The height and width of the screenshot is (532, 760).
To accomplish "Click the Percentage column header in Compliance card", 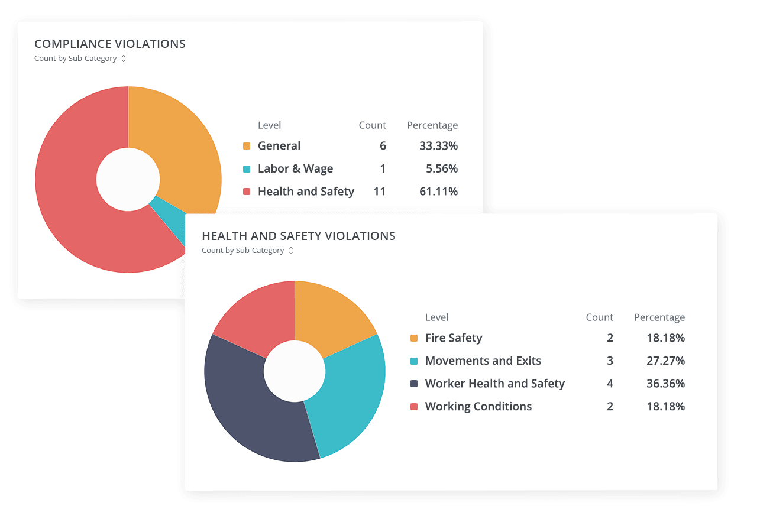I will point(432,126).
